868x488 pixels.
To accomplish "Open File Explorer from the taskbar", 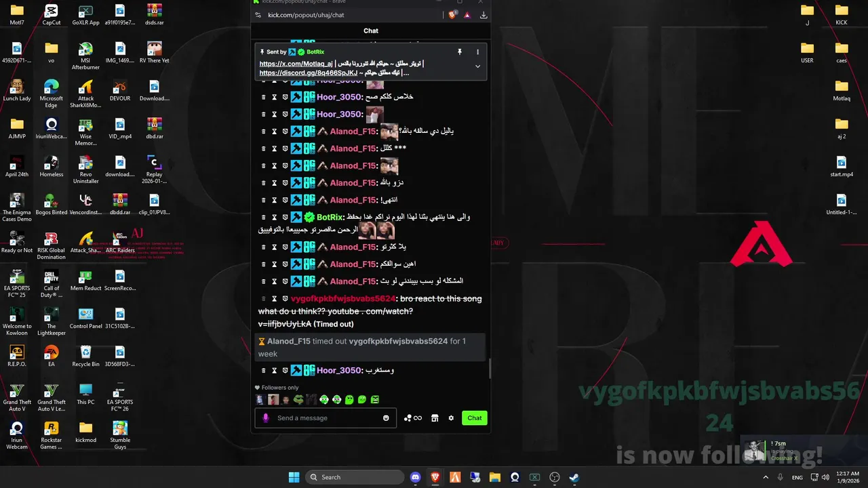I will click(495, 477).
